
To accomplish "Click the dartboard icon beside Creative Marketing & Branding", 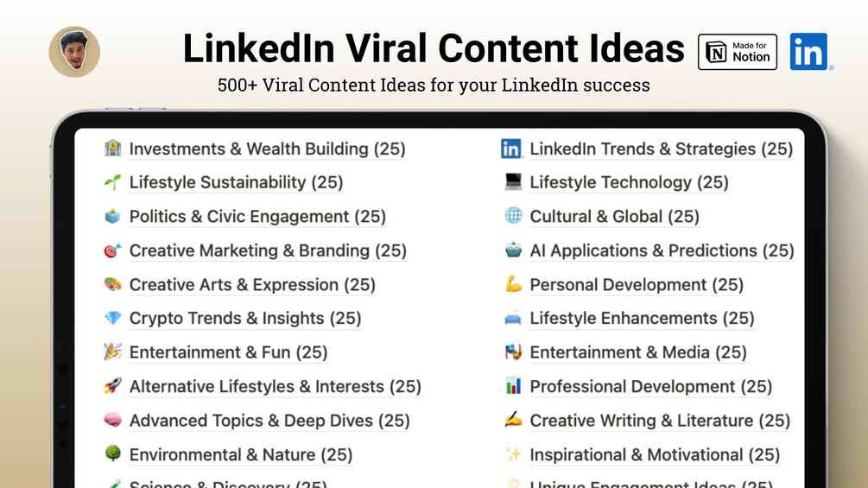I will pyautogui.click(x=113, y=250).
